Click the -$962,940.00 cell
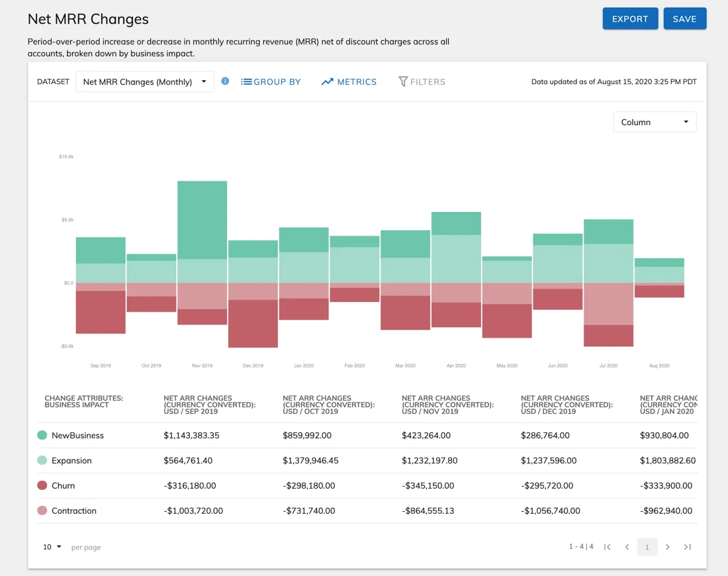The image size is (728, 576). tap(666, 510)
